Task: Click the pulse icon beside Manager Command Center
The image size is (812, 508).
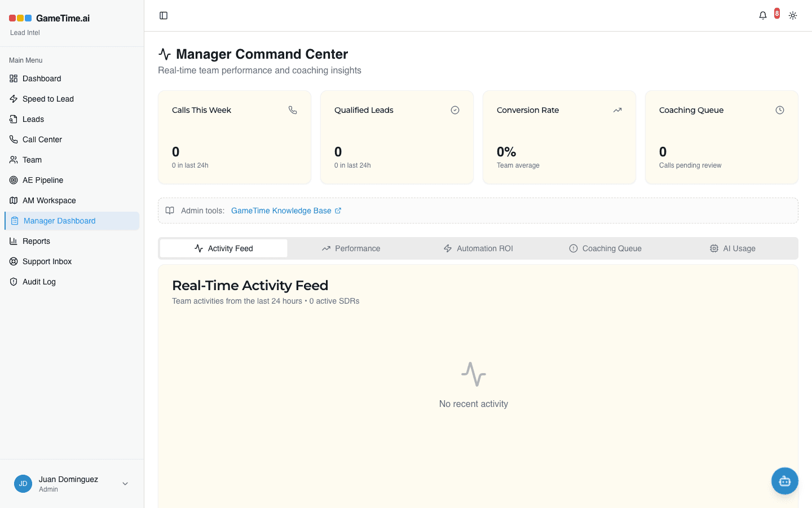Action: point(165,54)
